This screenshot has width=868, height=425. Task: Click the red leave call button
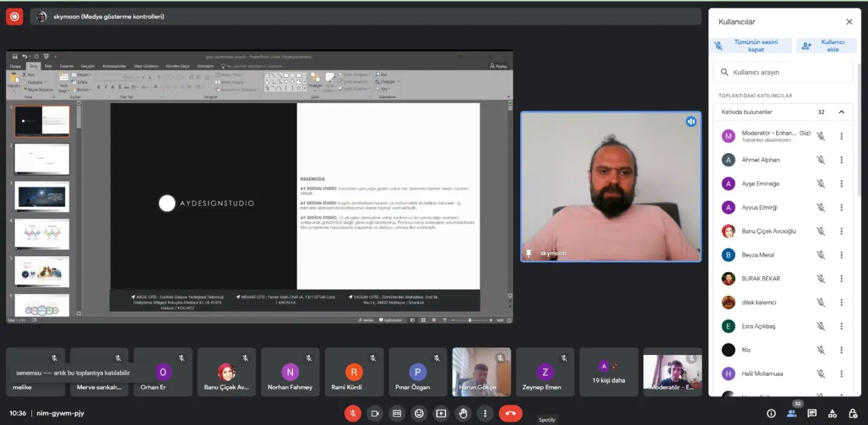(x=511, y=414)
